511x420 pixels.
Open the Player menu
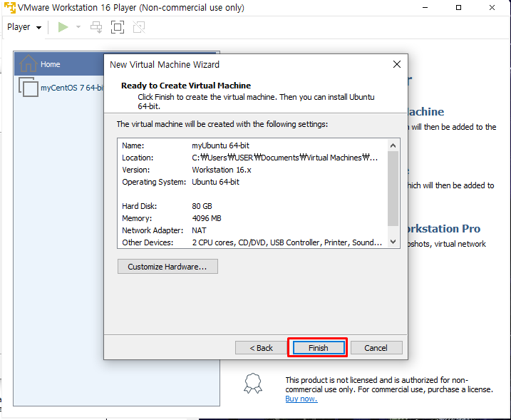coord(24,27)
